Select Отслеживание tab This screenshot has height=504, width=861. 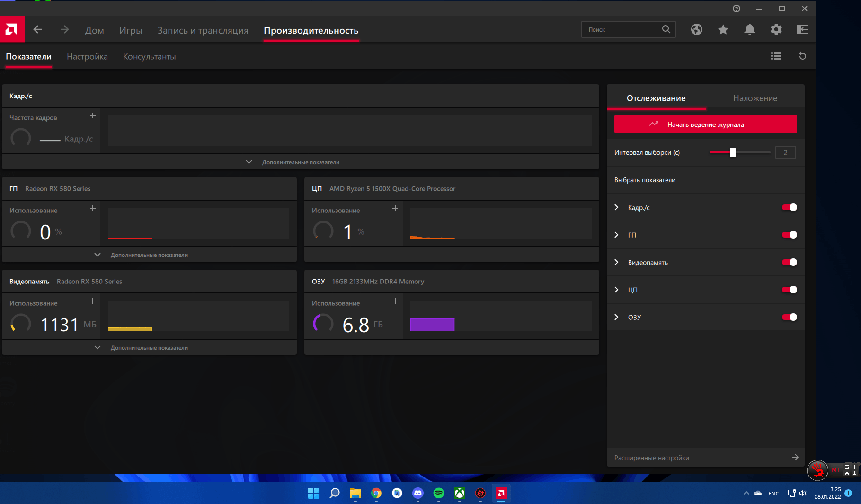pyautogui.click(x=656, y=98)
